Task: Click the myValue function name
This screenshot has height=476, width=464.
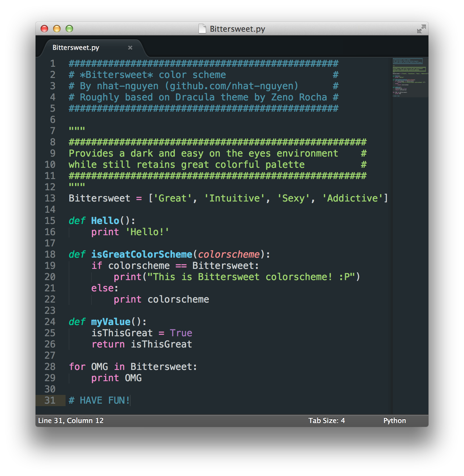Action: point(111,322)
